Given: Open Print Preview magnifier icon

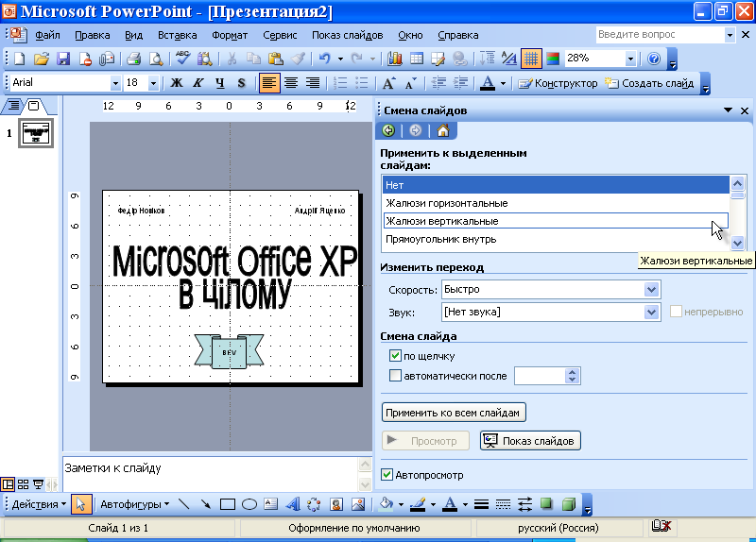Looking at the screenshot, I should pyautogui.click(x=156, y=59).
